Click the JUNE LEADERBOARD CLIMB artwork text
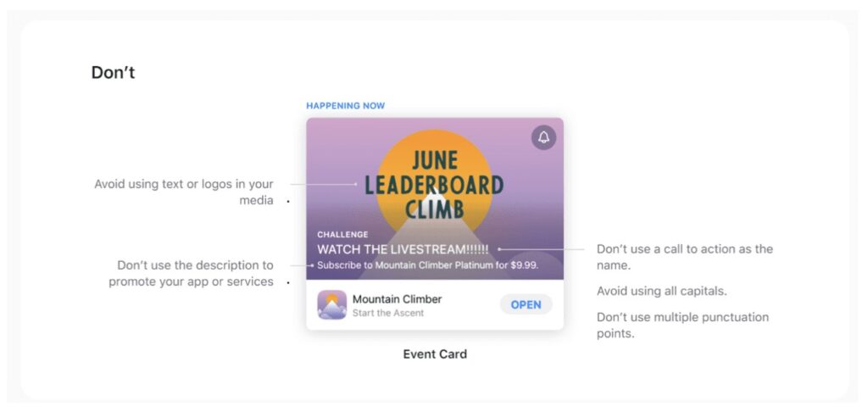Screen dimensions: 868x412 [x=434, y=185]
